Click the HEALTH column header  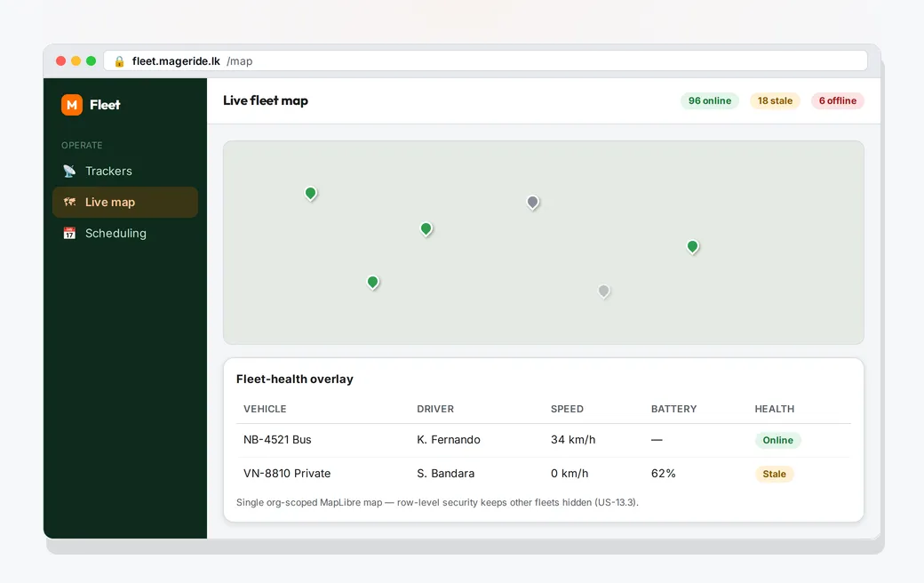775,409
